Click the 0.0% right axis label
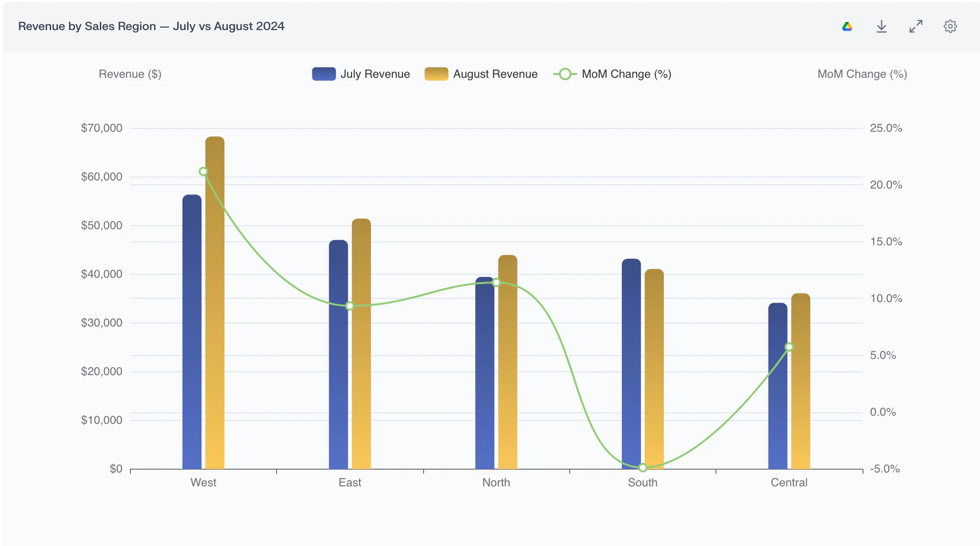Image resolution: width=980 pixels, height=546 pixels. 883,412
